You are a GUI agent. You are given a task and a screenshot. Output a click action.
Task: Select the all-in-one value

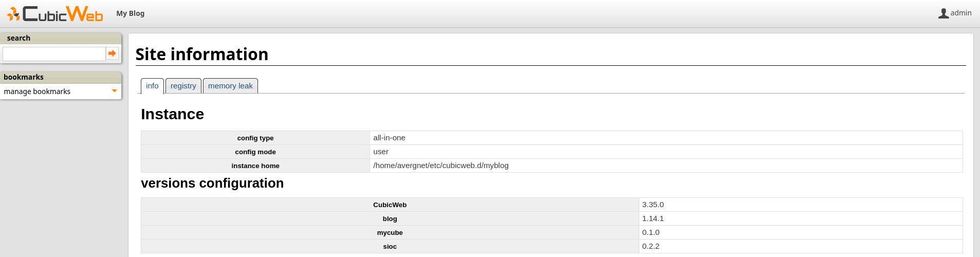coord(389,138)
